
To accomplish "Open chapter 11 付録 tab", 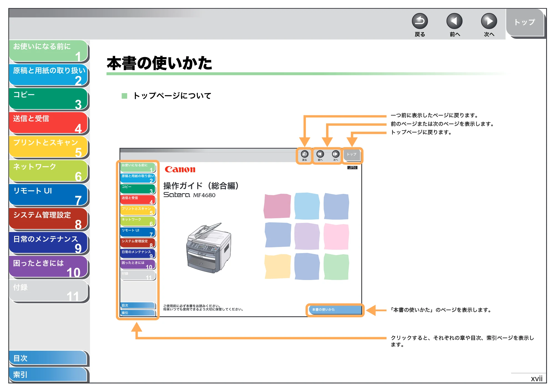I will 49,291.
